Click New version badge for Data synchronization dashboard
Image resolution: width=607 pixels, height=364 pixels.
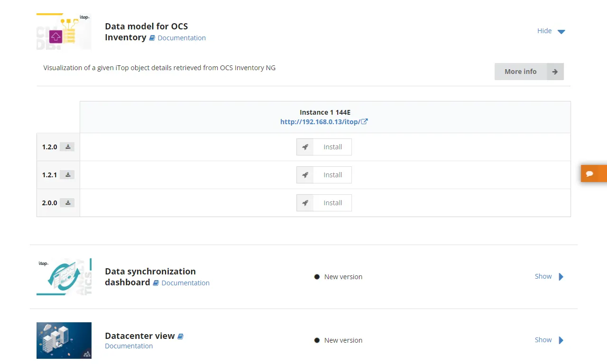point(338,277)
